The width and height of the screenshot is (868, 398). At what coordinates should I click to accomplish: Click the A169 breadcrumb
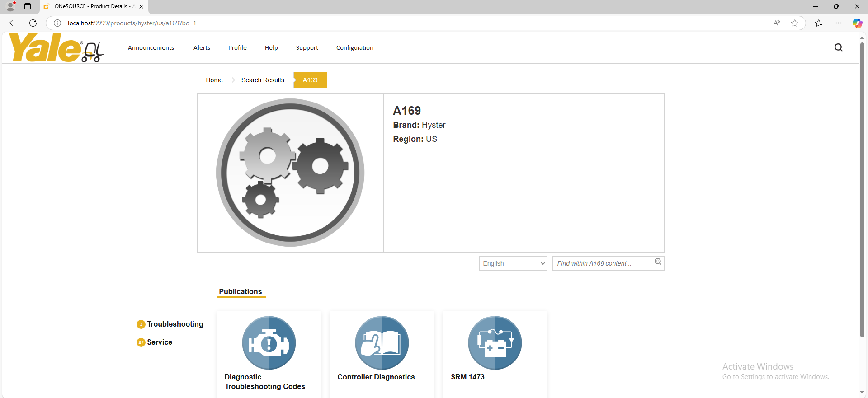click(x=310, y=80)
